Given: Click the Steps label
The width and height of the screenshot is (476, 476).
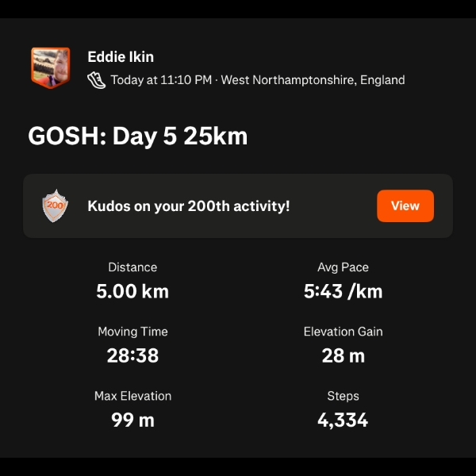Looking at the screenshot, I should [x=343, y=396].
